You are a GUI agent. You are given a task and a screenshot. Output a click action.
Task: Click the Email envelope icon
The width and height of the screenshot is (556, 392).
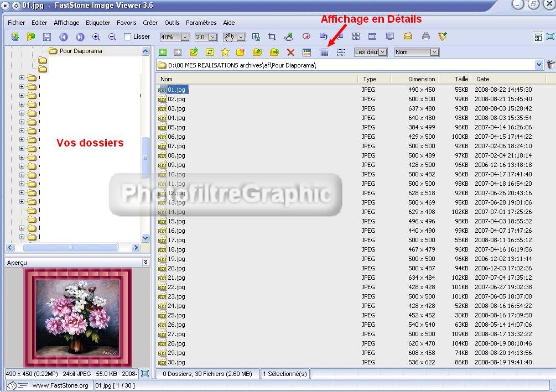pos(408,37)
